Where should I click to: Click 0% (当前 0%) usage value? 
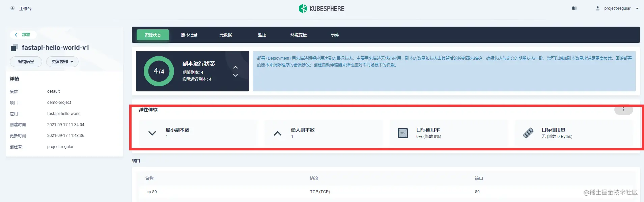point(428,137)
